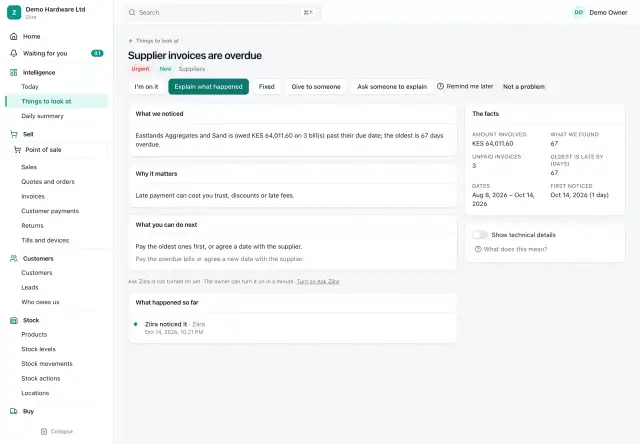Image resolution: width=640 pixels, height=444 pixels.
Task: Open Products under Stock
Action: (34, 335)
